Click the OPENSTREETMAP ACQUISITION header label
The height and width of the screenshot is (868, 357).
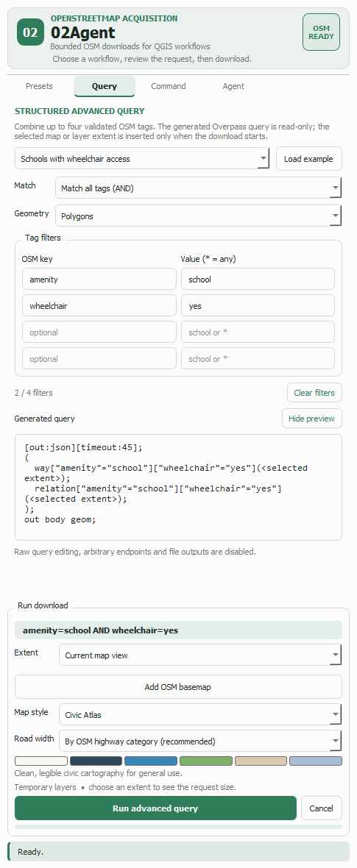(113, 18)
